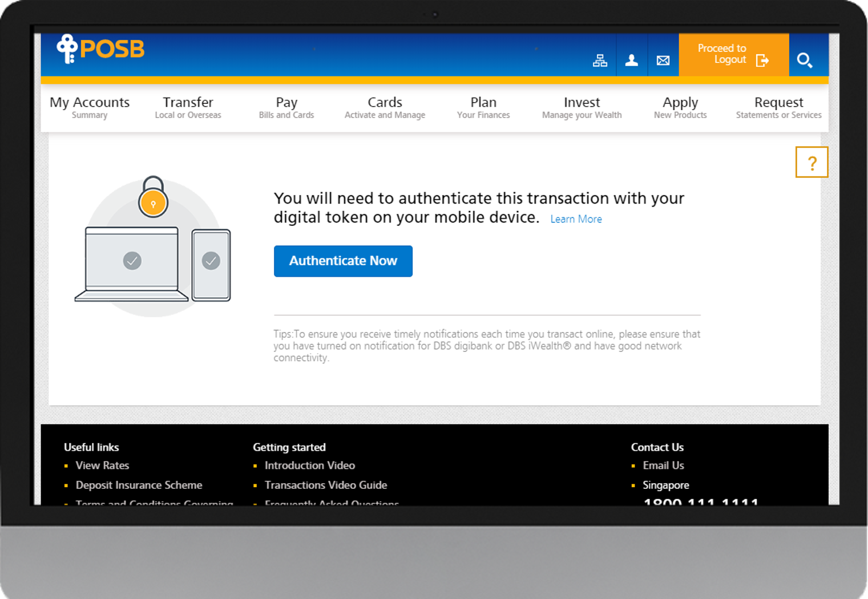The height and width of the screenshot is (599, 868).
Task: Expand the Plan Your Finances menu
Action: pyautogui.click(x=483, y=107)
